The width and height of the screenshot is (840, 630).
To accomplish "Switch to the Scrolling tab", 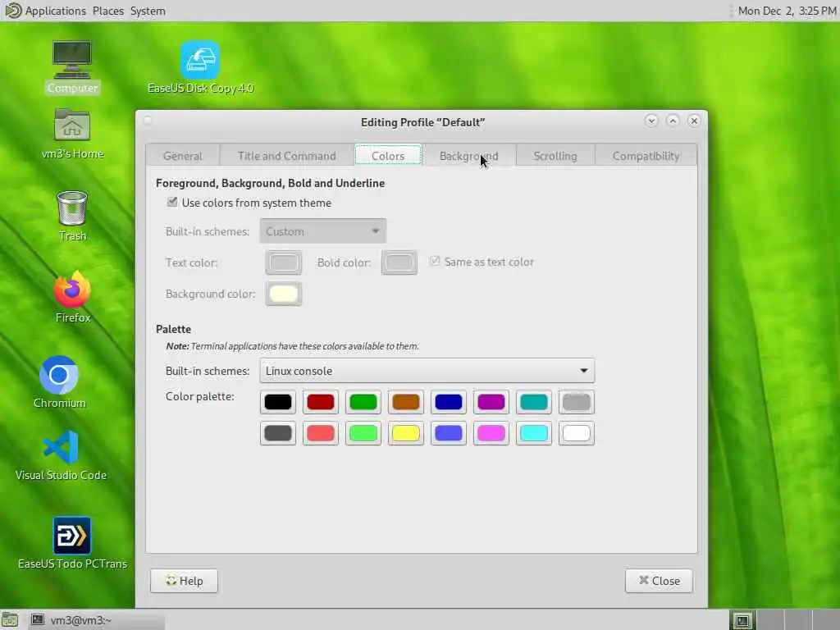I will [555, 156].
